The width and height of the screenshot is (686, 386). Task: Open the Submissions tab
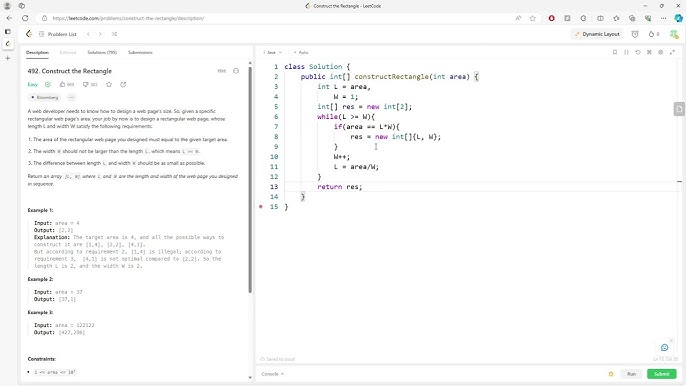click(x=140, y=53)
